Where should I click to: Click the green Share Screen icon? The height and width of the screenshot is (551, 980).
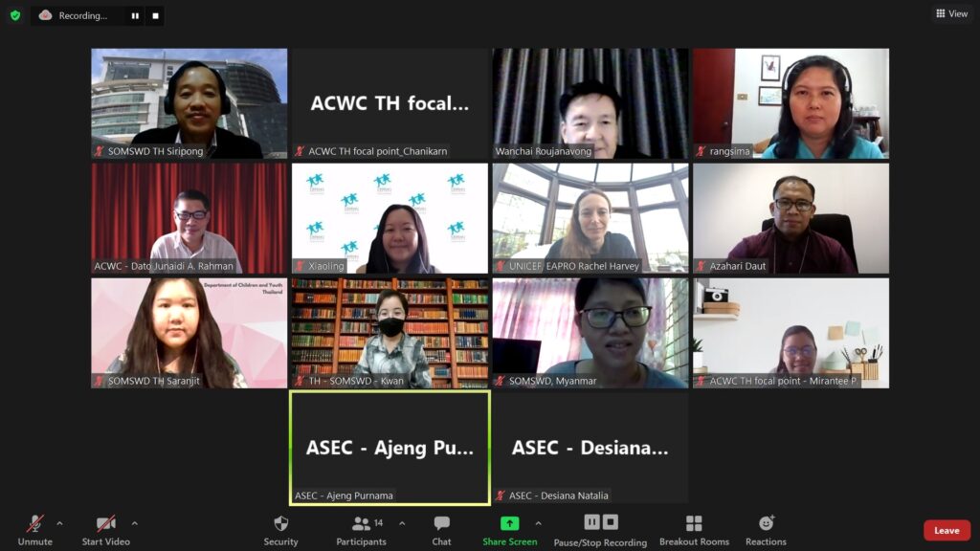pyautogui.click(x=509, y=523)
